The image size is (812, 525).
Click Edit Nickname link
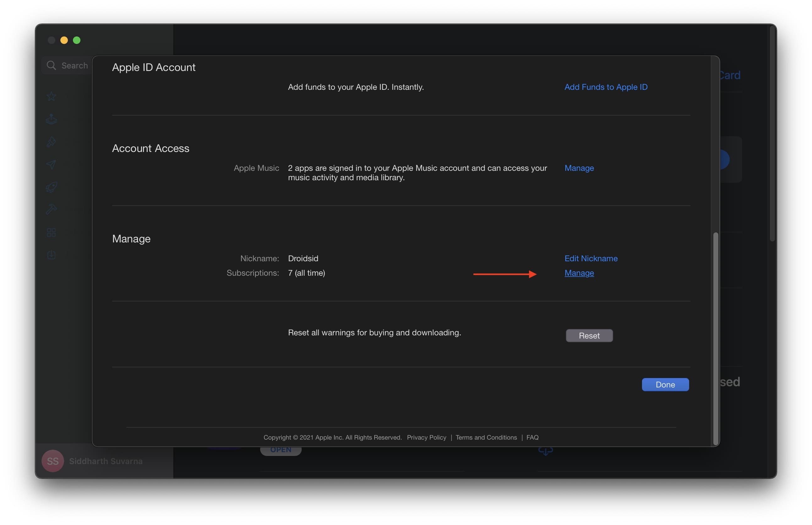[x=591, y=258]
